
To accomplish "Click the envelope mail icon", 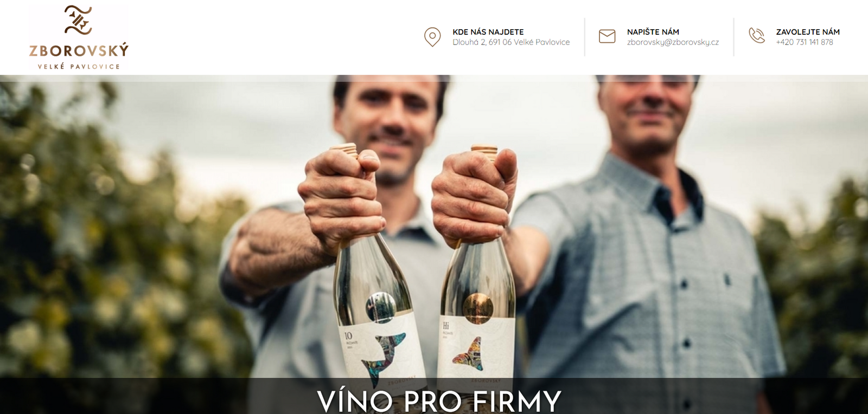I will point(607,36).
